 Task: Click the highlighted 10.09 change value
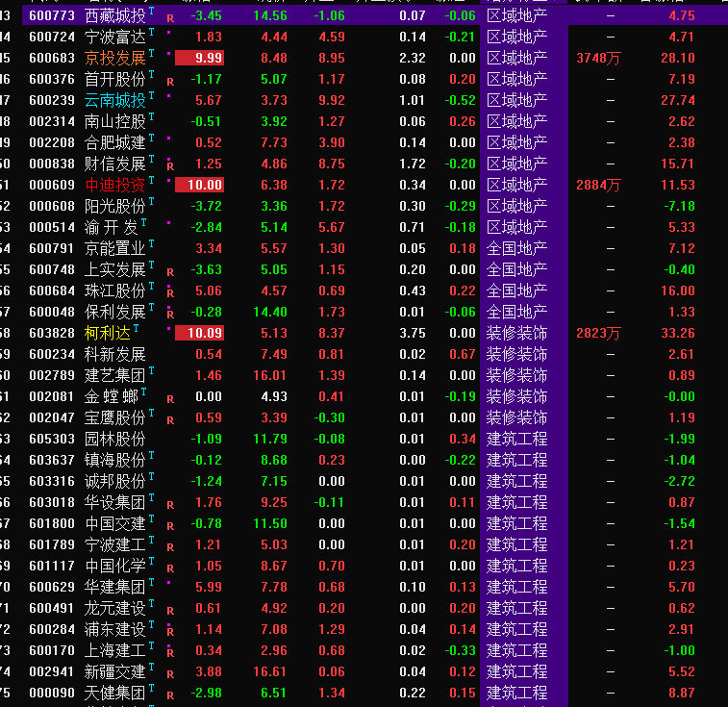click(200, 333)
